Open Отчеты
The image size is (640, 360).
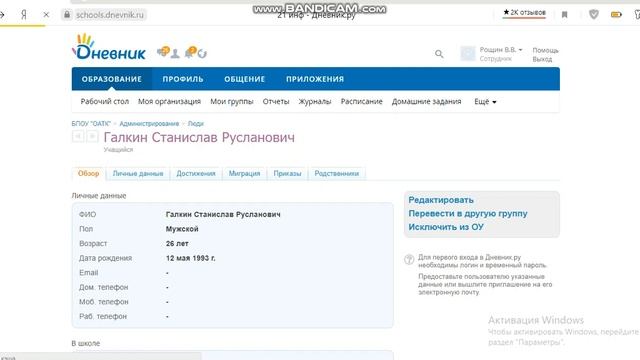coord(276,102)
